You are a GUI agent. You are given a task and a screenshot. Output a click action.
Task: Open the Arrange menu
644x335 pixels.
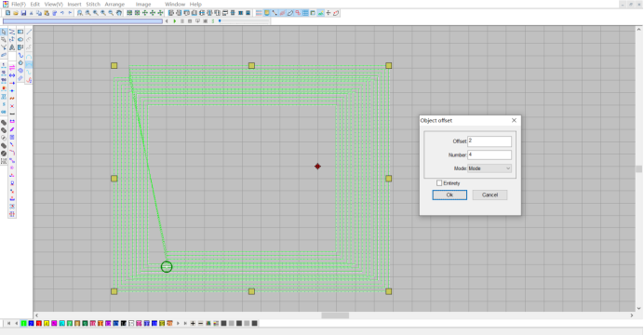pyautogui.click(x=114, y=4)
